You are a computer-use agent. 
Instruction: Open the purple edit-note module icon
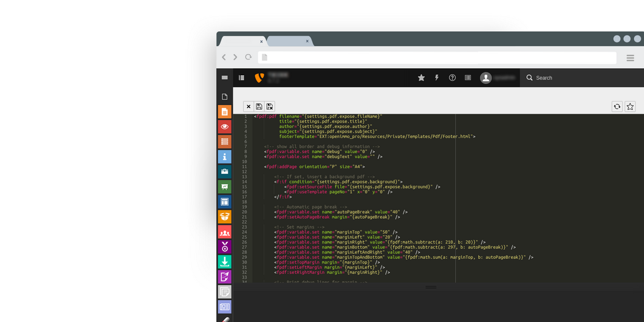point(225,276)
